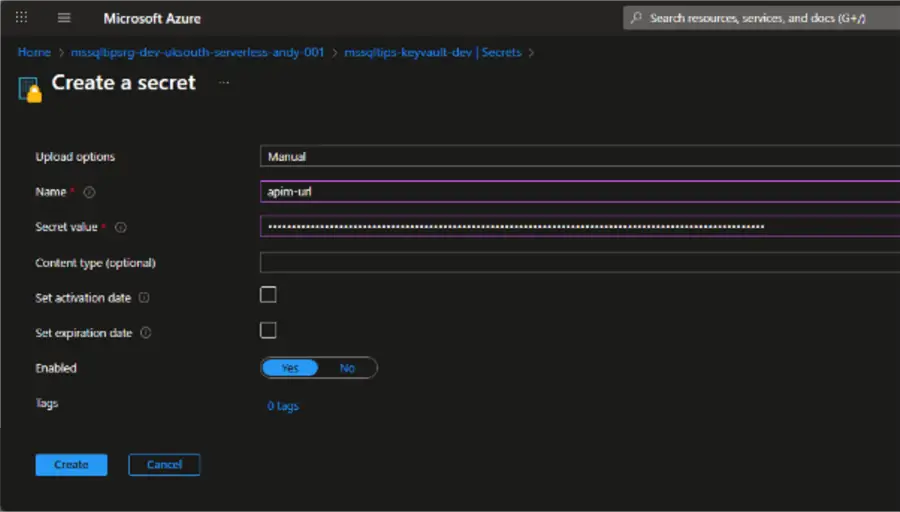Click the Create button

coord(71,464)
